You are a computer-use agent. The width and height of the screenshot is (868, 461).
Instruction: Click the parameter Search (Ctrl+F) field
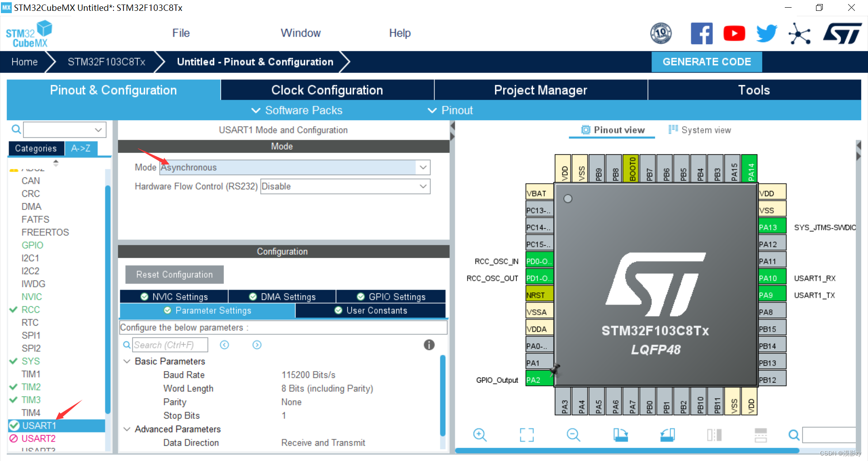(170, 345)
